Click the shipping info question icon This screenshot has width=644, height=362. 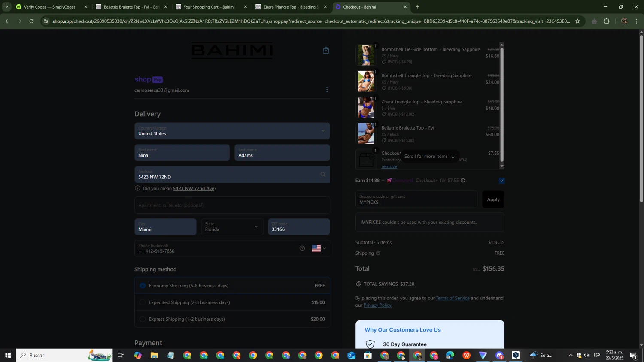click(x=378, y=253)
